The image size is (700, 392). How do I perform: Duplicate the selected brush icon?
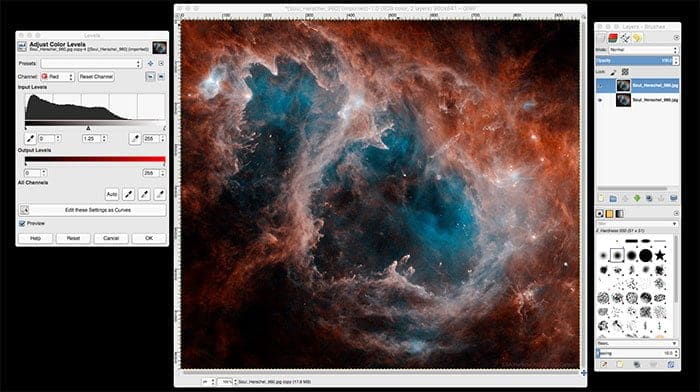point(637,365)
